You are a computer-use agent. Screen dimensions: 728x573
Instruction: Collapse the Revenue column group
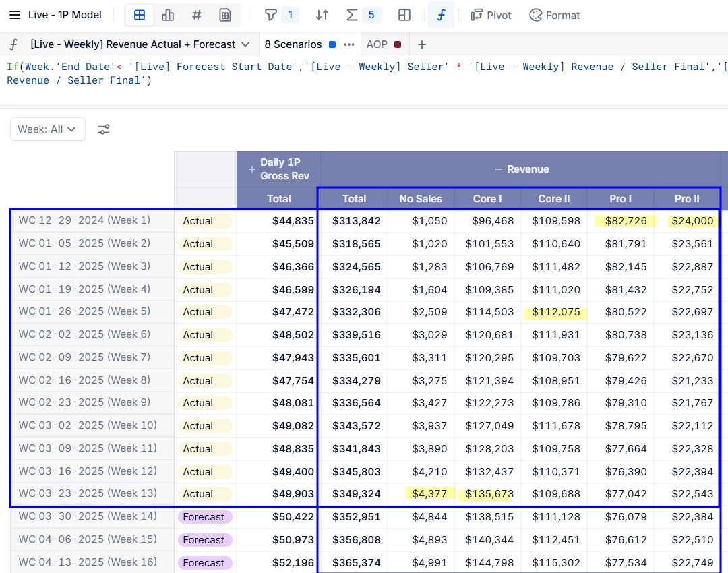[499, 169]
